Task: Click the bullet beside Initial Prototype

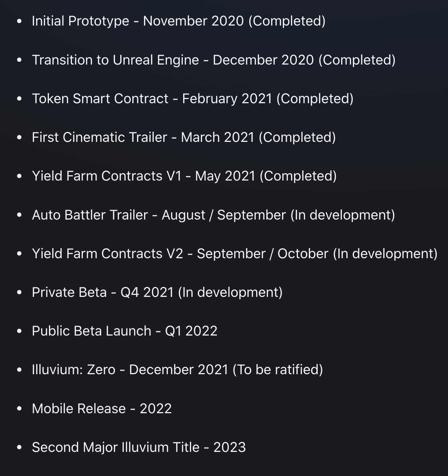Action: click(19, 21)
